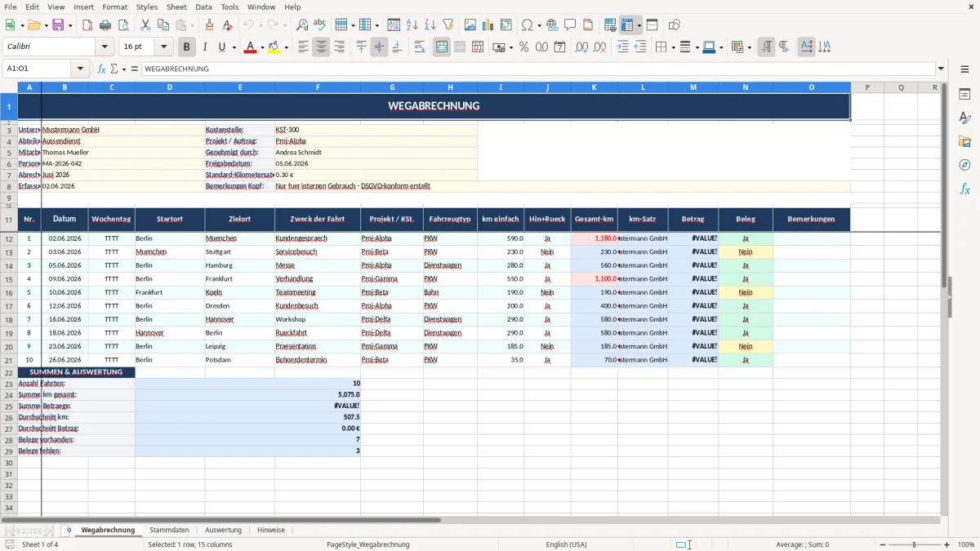Toggle Merge and Center Cells
Image resolution: width=980 pixels, height=551 pixels.
(442, 47)
